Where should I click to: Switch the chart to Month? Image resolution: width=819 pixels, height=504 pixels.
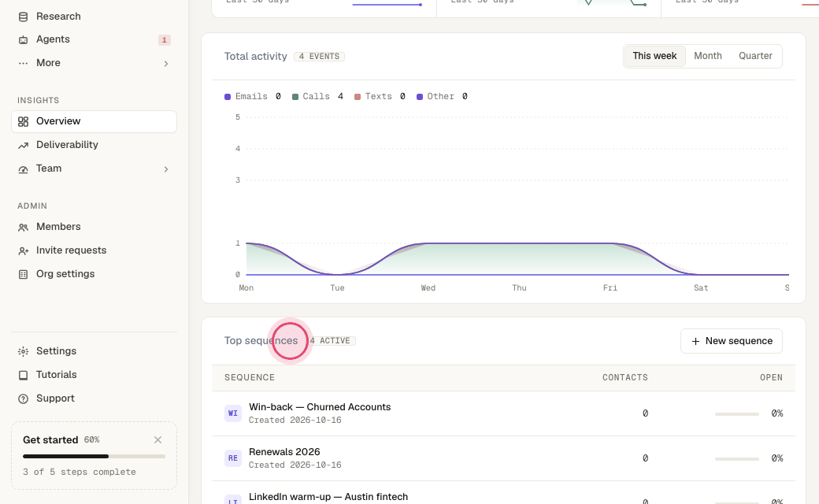tap(708, 56)
